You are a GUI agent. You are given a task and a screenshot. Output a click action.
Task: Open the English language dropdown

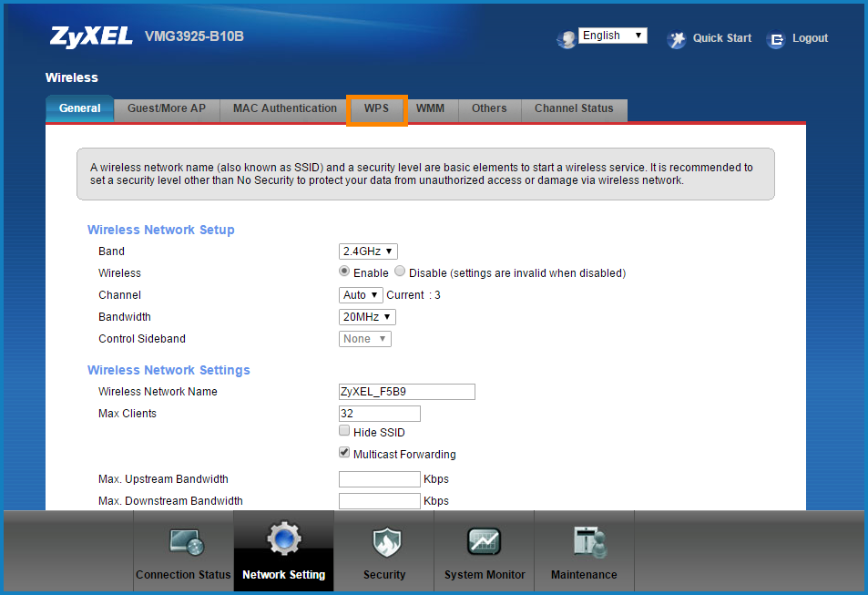[x=612, y=36]
